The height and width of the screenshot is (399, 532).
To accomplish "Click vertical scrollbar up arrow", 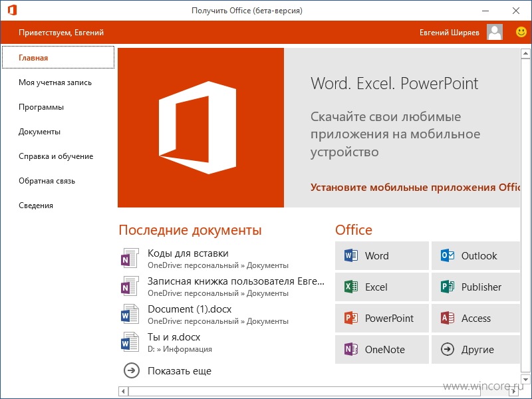I will click(525, 53).
